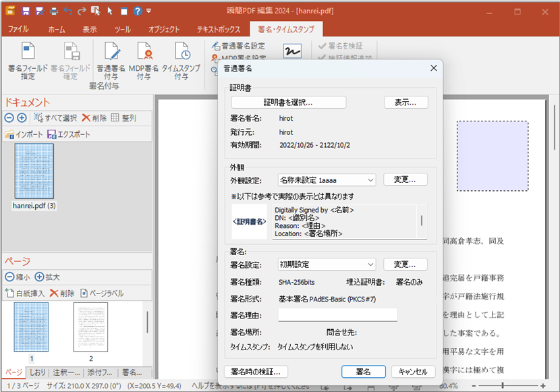Image resolution: width=560 pixels, height=392 pixels.
Task: Open the 署名設定 初期設定 dropdown
Action: (x=326, y=264)
